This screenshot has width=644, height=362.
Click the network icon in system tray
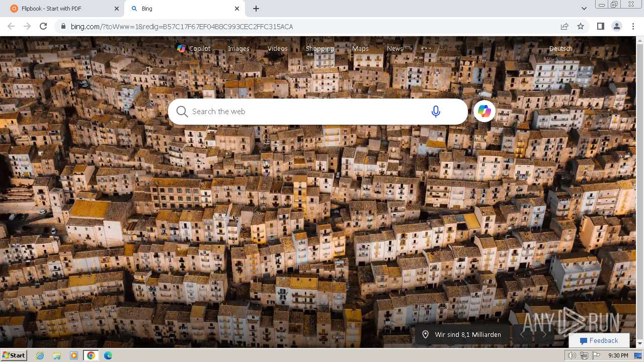pos(584,355)
